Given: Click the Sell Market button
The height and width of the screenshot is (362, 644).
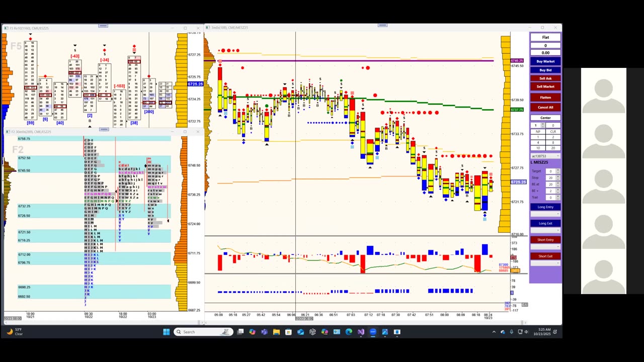Looking at the screenshot, I should [x=545, y=86].
